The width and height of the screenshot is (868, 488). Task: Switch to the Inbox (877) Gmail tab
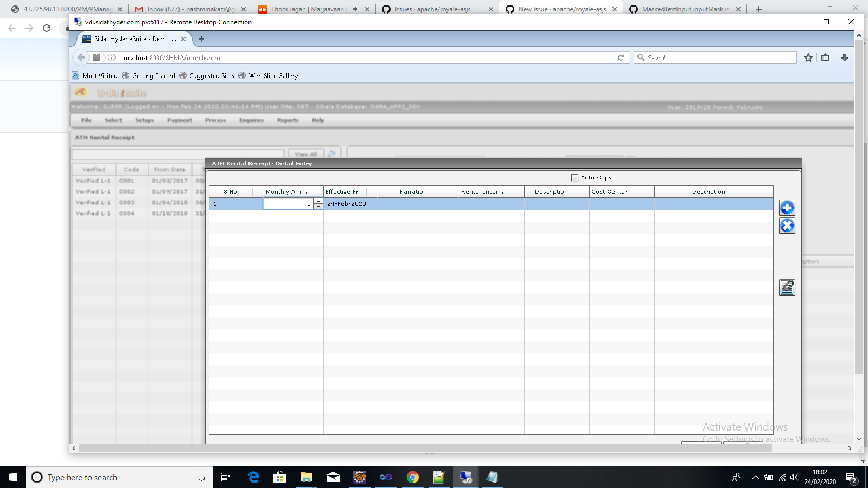[190, 9]
